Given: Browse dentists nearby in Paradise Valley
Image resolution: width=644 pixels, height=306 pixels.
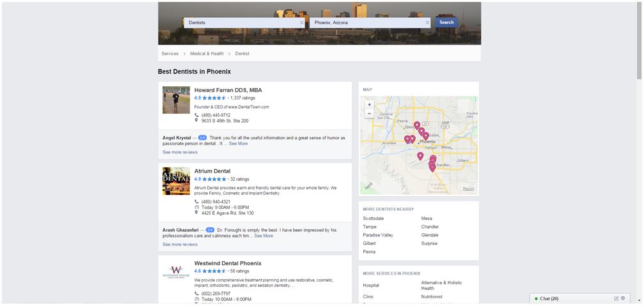Looking at the screenshot, I should 378,235.
